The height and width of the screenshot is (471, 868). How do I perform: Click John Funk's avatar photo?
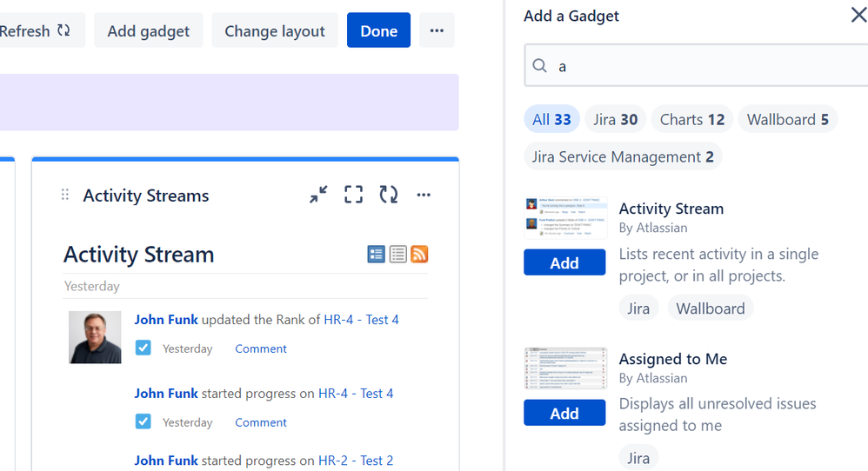click(x=95, y=337)
